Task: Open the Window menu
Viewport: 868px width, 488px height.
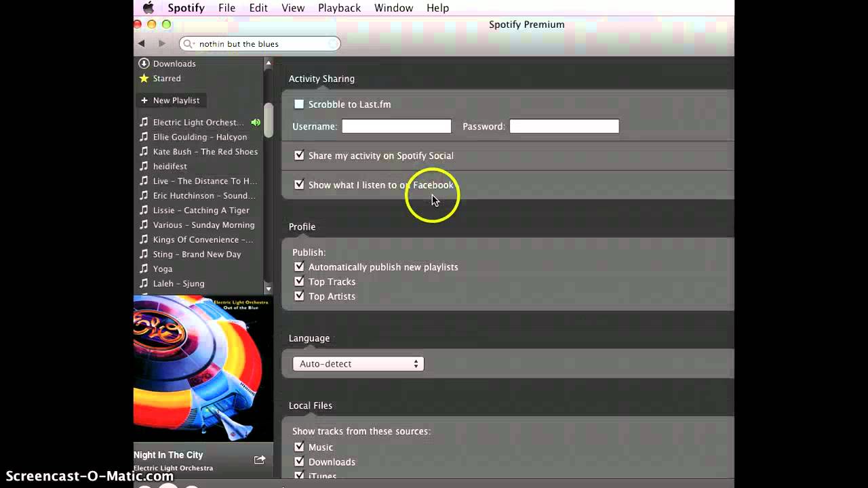Action: click(393, 8)
